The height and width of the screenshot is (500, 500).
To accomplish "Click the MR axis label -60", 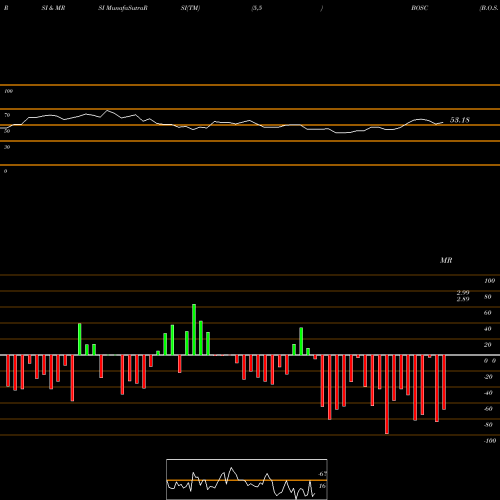I will (488, 409).
